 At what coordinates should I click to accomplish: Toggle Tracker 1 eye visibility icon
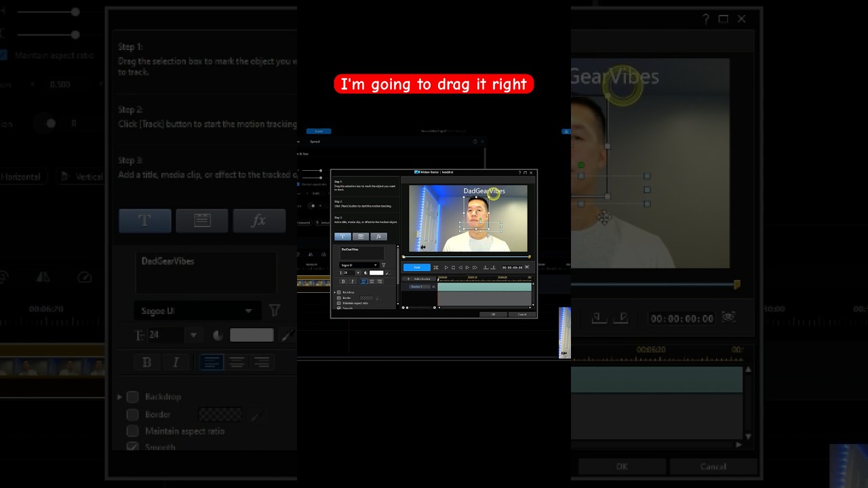tap(433, 287)
